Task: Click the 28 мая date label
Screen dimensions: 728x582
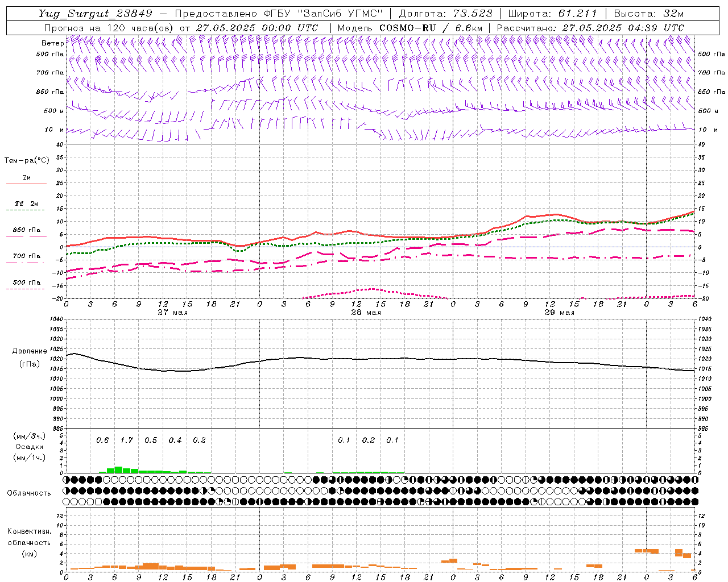Action: click(x=366, y=313)
